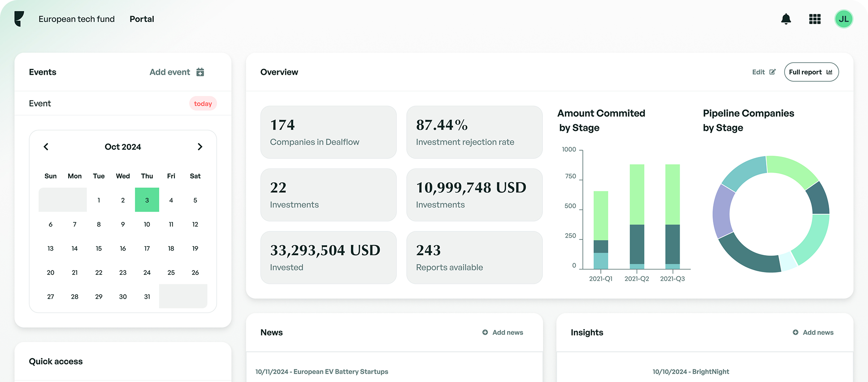Open the Full report button
This screenshot has width=868, height=382.
(x=811, y=72)
